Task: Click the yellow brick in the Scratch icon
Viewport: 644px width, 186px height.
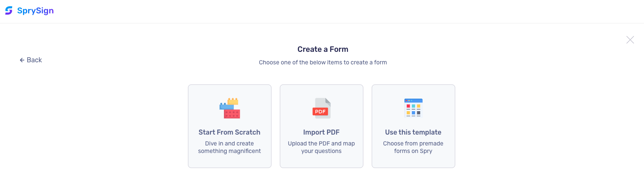Action: 233,101
